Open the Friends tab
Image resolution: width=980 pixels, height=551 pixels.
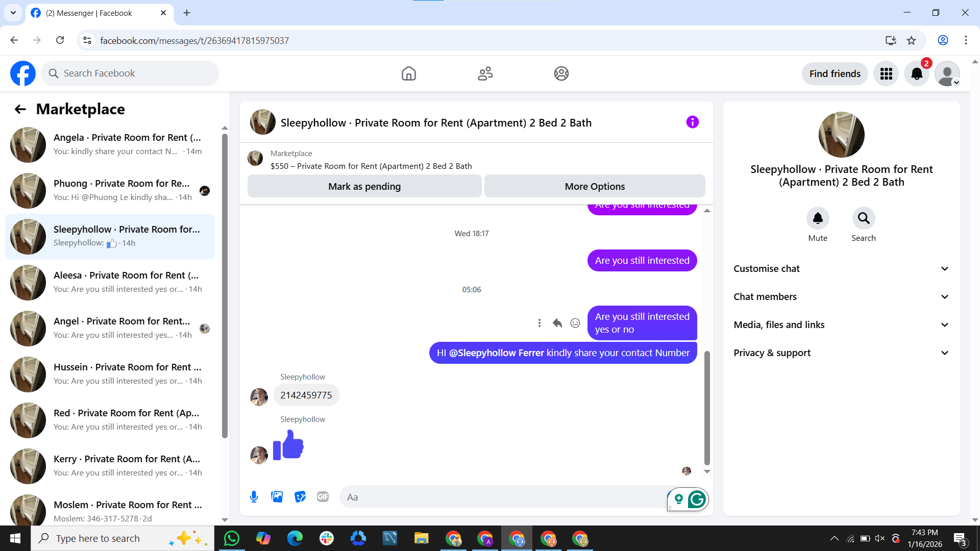pyautogui.click(x=485, y=74)
